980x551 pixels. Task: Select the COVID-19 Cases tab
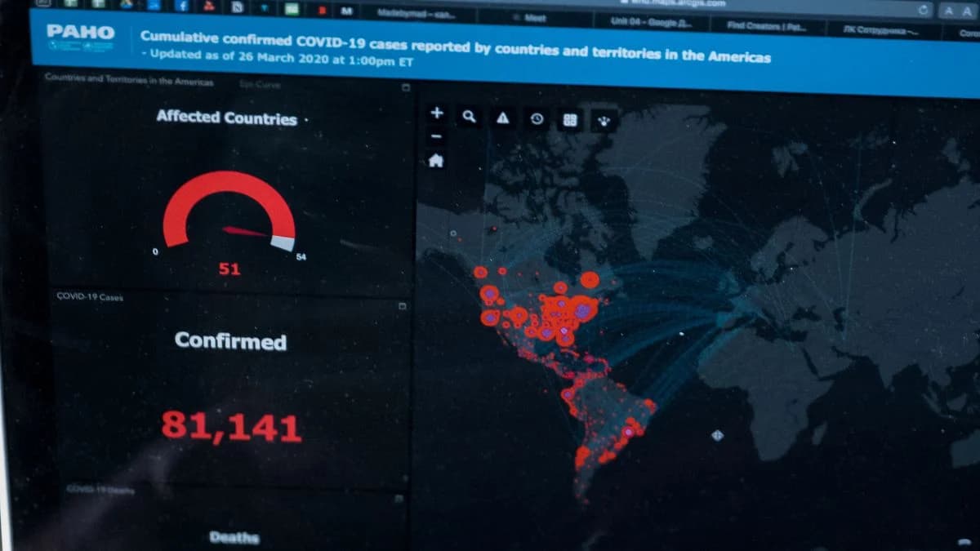[x=90, y=297]
